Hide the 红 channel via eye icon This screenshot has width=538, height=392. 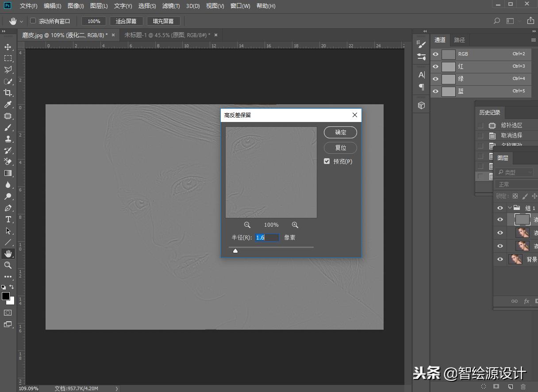pos(436,66)
